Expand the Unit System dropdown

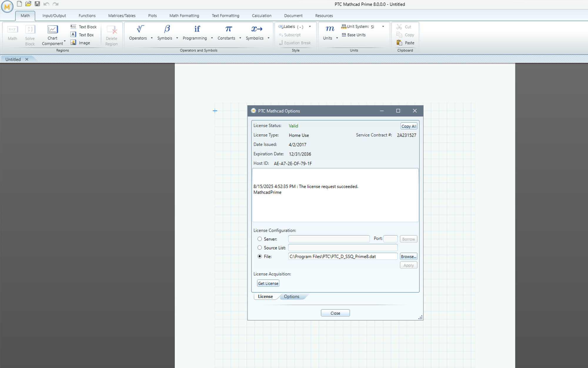[x=383, y=26]
